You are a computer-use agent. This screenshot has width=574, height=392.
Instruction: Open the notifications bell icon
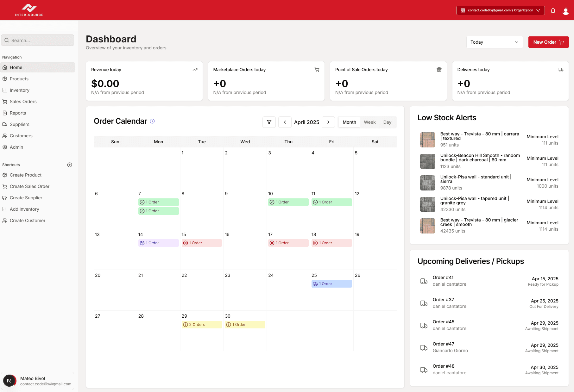coord(553,10)
